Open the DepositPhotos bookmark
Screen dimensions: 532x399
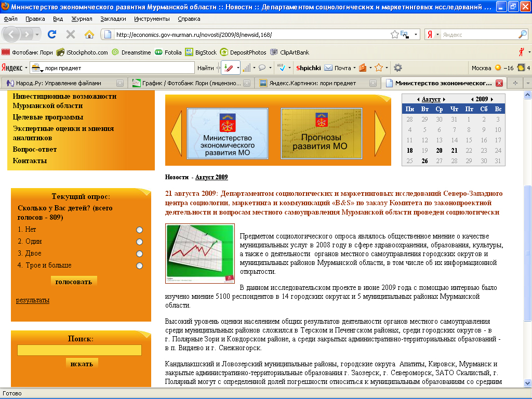[243, 52]
